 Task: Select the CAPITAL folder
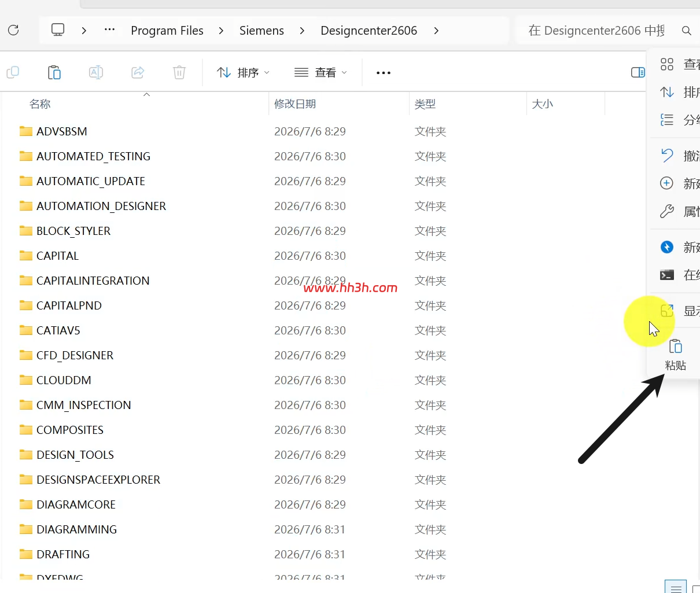click(x=57, y=256)
